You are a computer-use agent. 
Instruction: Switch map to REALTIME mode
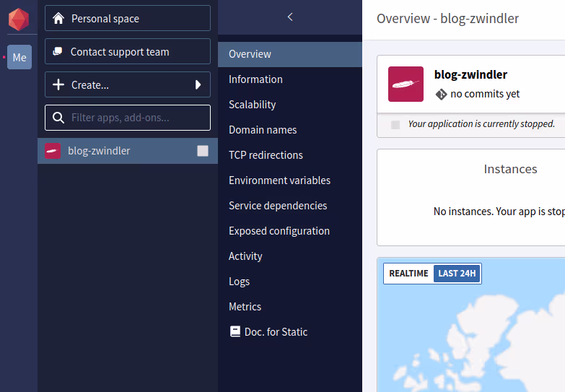[408, 274]
